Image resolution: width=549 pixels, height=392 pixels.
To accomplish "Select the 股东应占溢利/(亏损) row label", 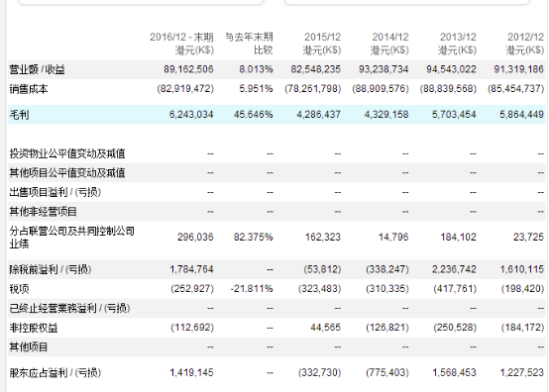I will (55, 373).
